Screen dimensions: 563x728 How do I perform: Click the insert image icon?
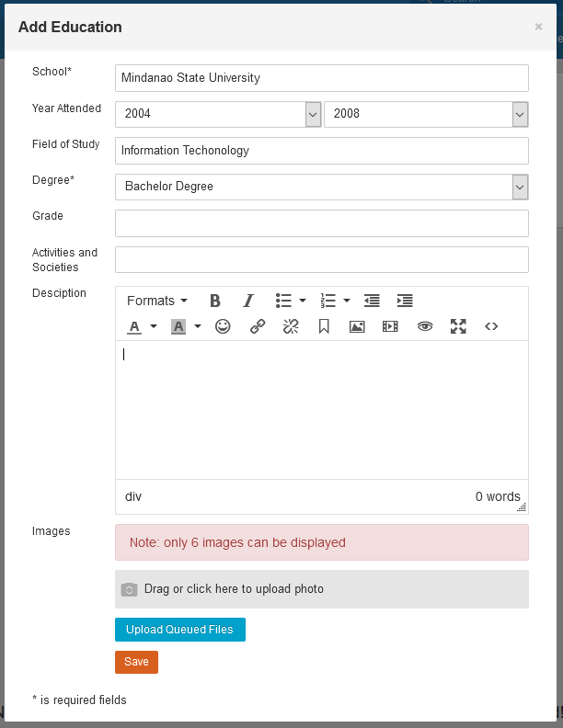click(357, 326)
